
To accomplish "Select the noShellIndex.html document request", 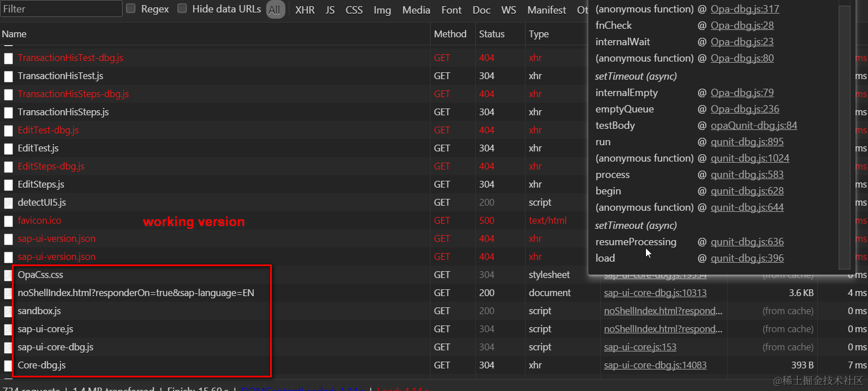I will pos(136,293).
